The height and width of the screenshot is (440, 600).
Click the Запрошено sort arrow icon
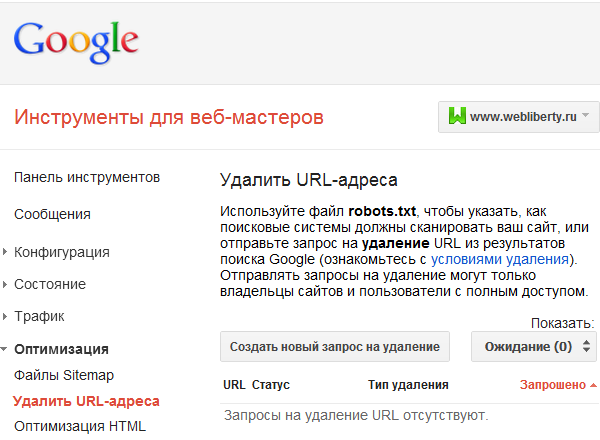593,385
